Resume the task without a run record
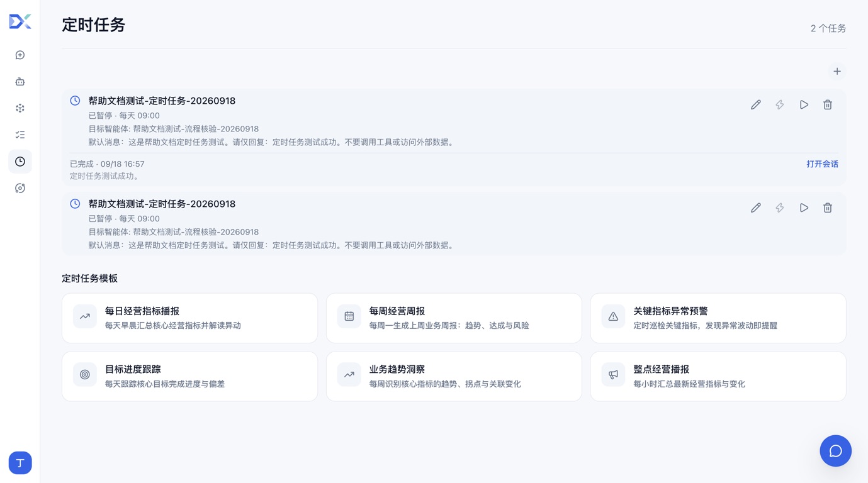 pos(804,208)
